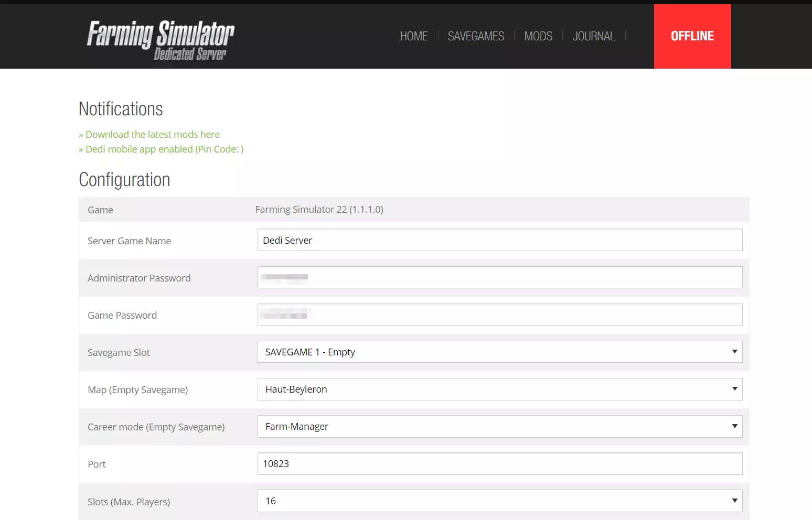
Task: Click the Port field containing 10823
Action: pos(499,463)
